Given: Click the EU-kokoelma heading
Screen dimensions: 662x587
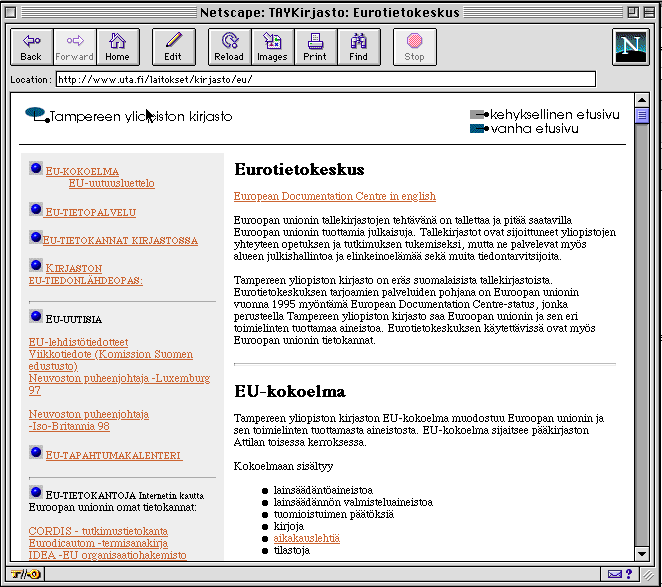Looking at the screenshot, I should coord(290,391).
